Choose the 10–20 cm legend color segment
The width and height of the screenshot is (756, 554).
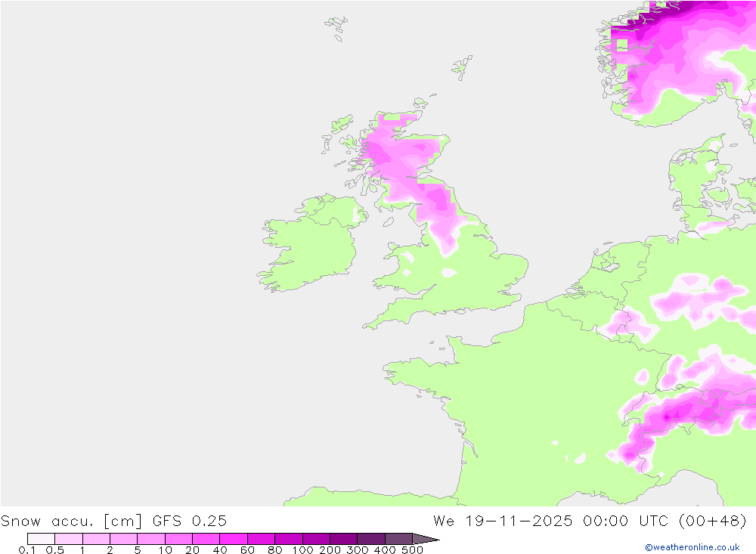179,539
